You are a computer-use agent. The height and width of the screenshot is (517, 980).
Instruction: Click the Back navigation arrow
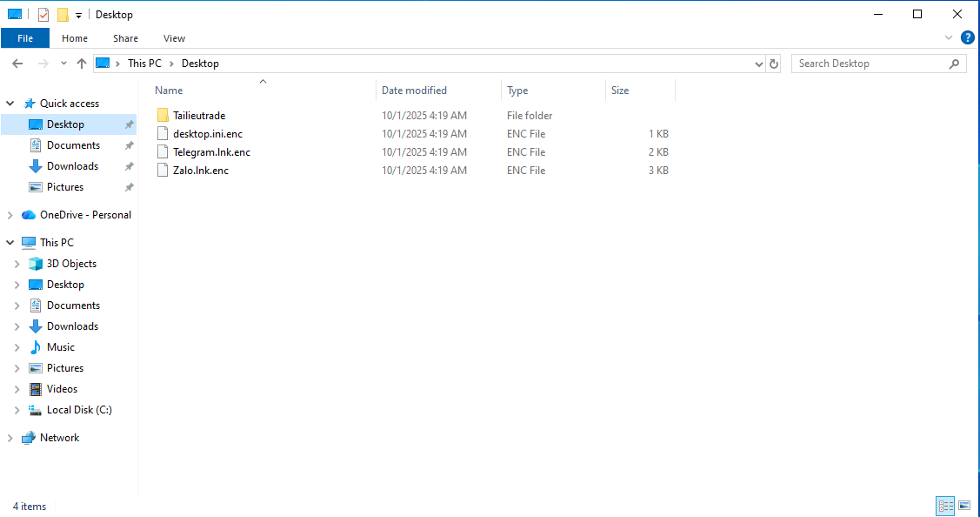(17, 64)
